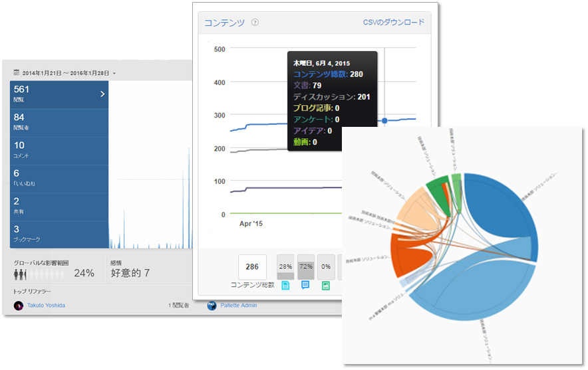
Task: Click Takuto Yoshida's avatar icon
Action: pos(19,306)
